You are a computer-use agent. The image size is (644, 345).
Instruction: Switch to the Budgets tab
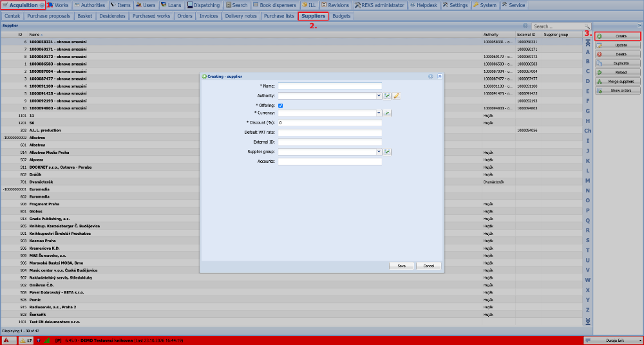click(342, 17)
